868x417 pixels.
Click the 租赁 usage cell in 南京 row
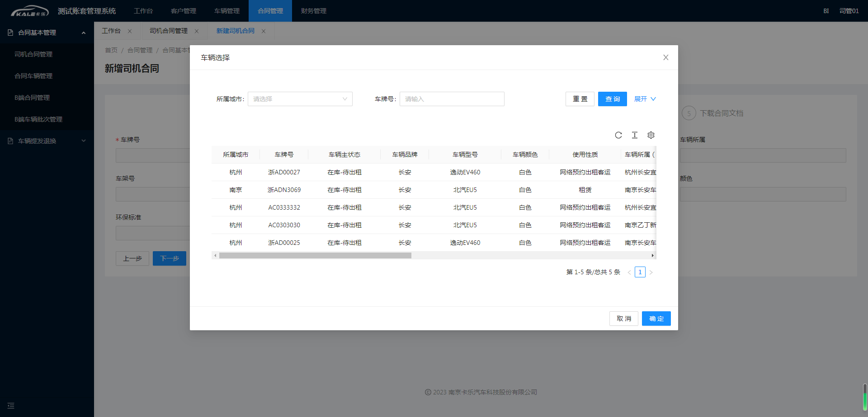tap(585, 190)
